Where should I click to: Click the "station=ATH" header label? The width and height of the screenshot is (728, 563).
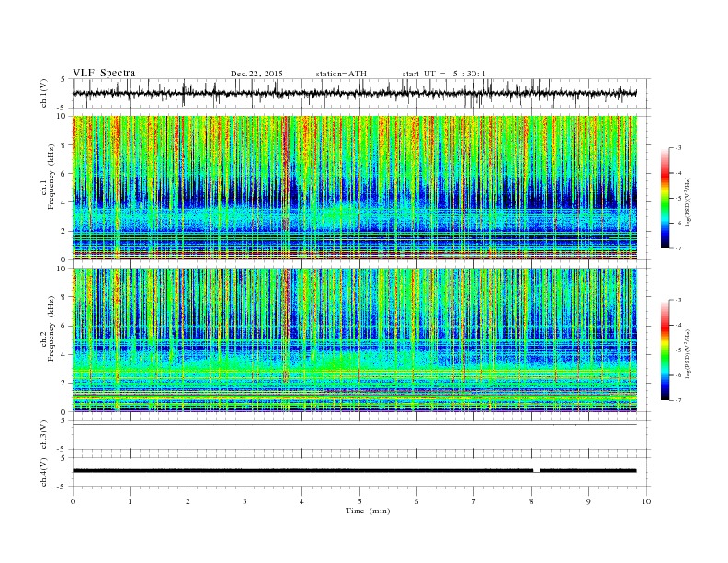pyautogui.click(x=341, y=74)
